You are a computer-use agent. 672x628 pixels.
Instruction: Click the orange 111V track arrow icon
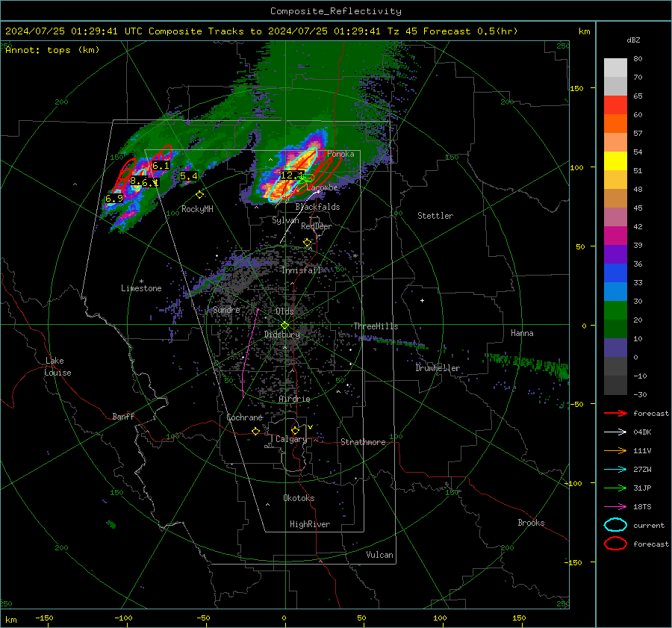tap(615, 450)
